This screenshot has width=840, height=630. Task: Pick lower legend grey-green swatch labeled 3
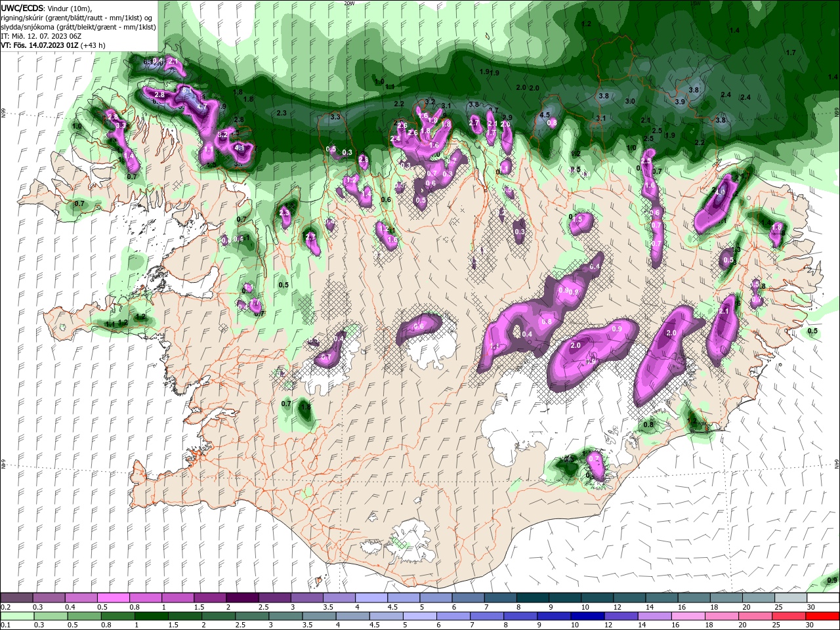pos(285,616)
